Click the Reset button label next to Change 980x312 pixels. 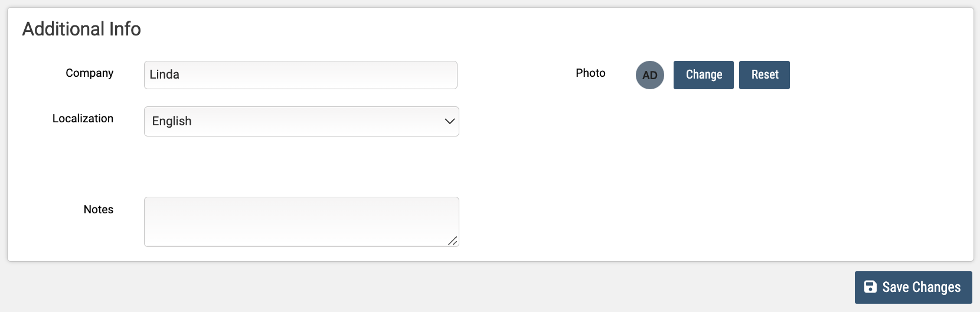click(x=765, y=75)
